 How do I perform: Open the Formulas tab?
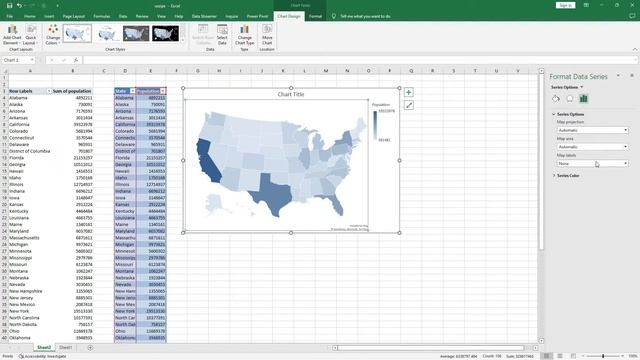point(102,16)
